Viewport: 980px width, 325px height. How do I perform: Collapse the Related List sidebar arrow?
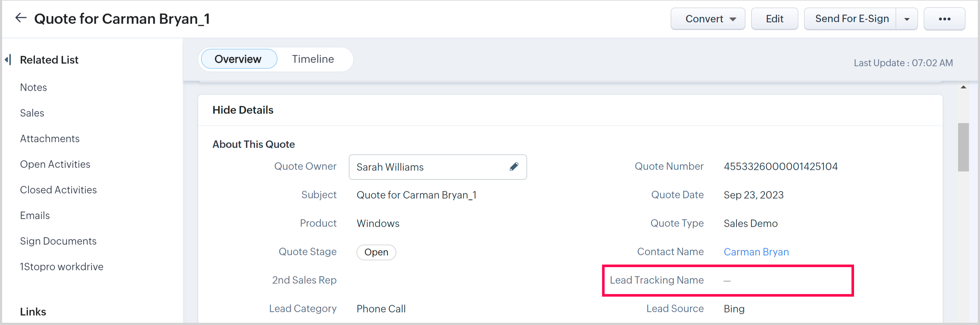(8, 60)
